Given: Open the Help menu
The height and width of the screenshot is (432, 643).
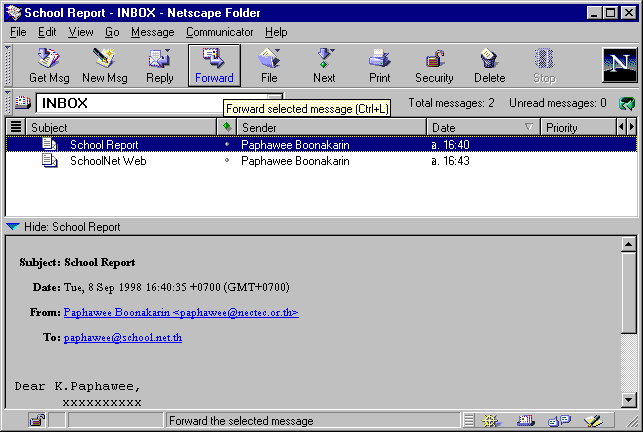Looking at the screenshot, I should 276,32.
